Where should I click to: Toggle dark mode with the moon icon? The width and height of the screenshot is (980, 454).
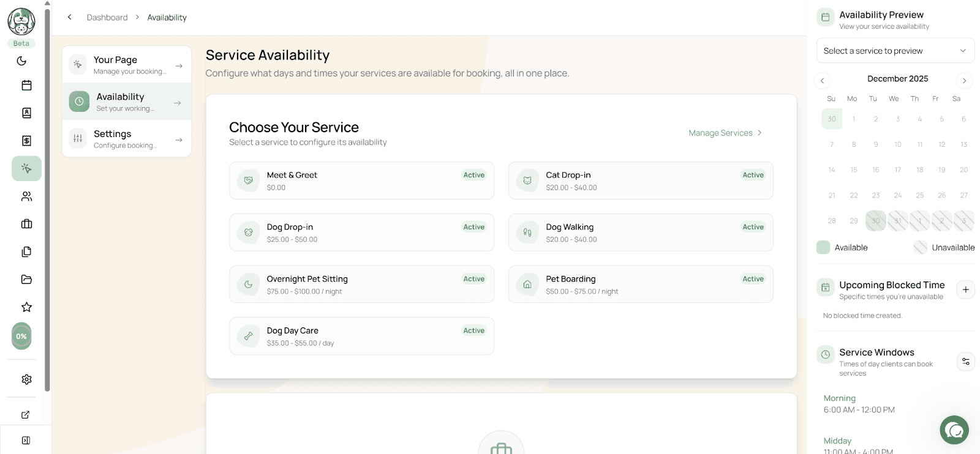coord(21,61)
